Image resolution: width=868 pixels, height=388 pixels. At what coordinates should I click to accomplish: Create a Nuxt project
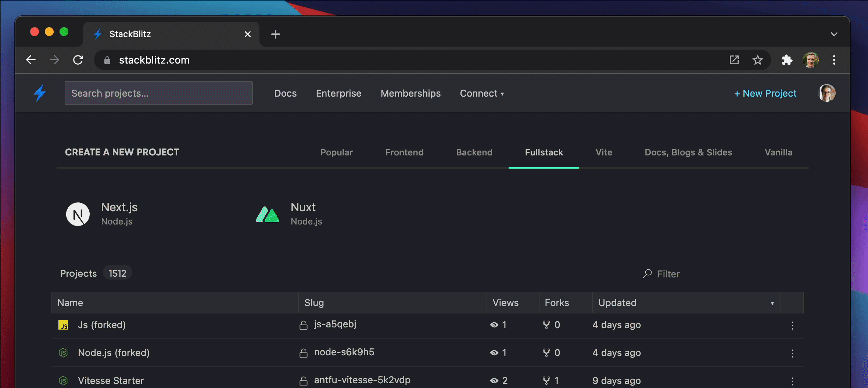[289, 214]
